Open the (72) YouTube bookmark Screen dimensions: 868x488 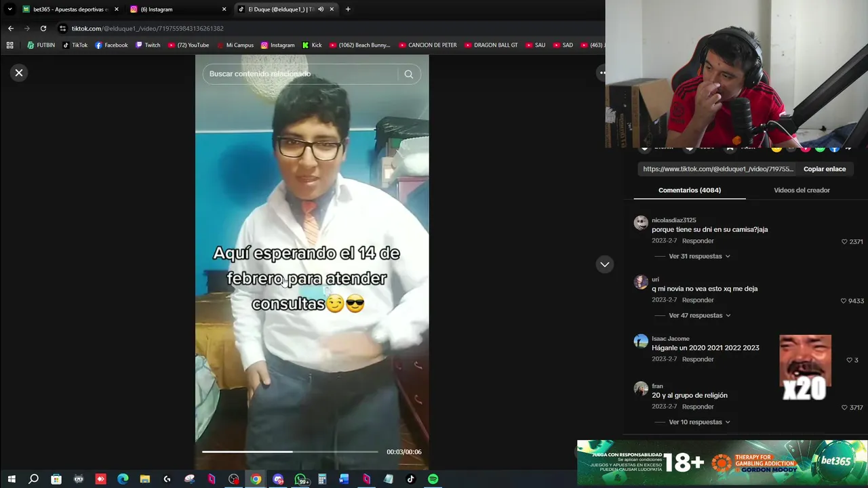189,45
